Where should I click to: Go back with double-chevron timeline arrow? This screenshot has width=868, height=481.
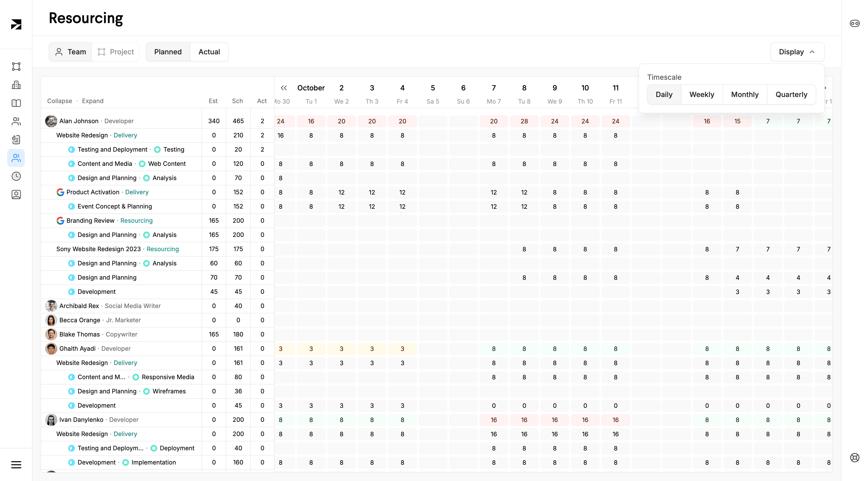284,88
